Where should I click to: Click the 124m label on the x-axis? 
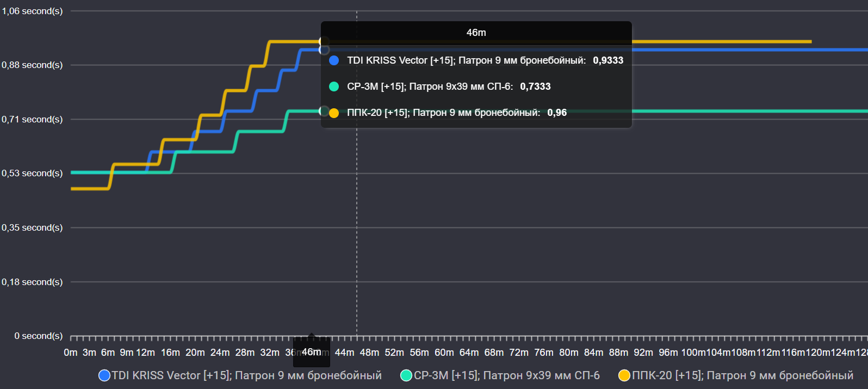(843, 353)
